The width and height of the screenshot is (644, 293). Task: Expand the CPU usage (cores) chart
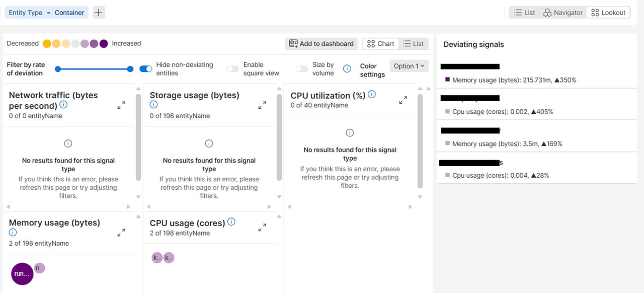tap(262, 228)
